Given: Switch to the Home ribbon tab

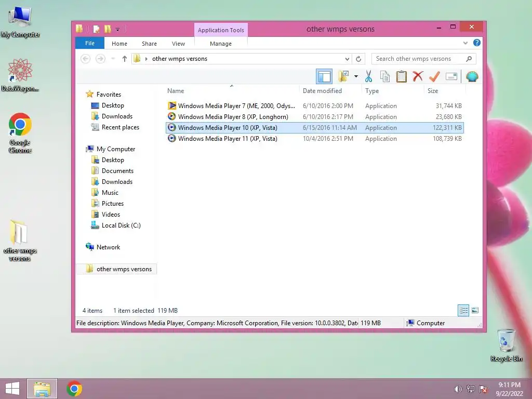Looking at the screenshot, I should [119, 44].
